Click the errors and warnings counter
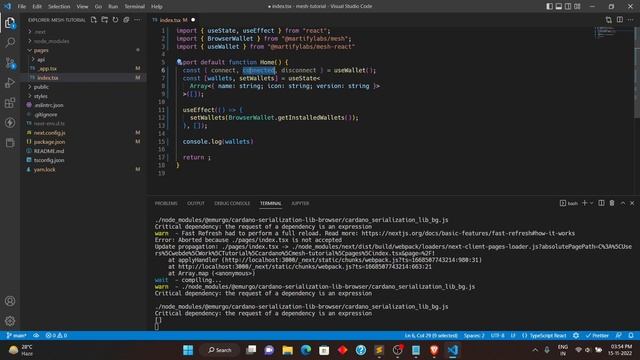Viewport: 640px width, 360px height. click(x=56, y=336)
